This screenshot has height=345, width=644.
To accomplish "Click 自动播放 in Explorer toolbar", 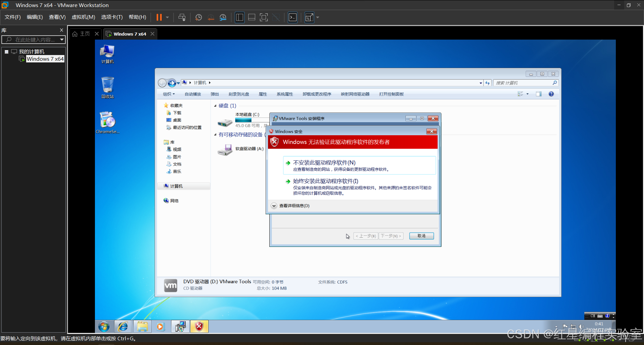I will (x=193, y=94).
